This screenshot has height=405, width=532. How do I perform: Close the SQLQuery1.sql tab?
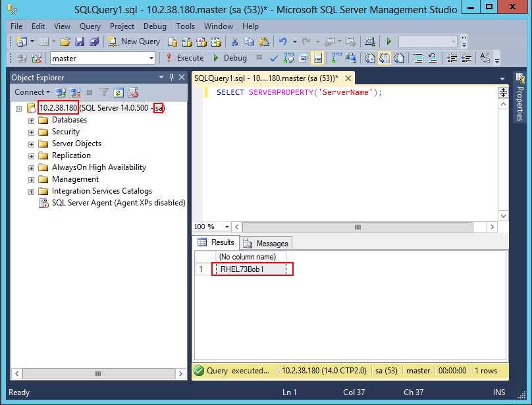tap(348, 78)
